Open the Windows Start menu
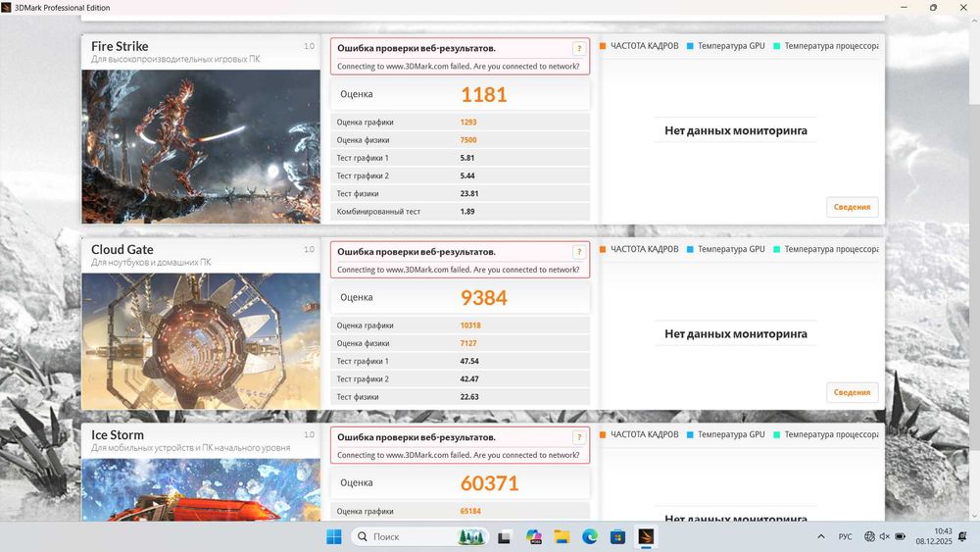The image size is (980, 552). pos(334,536)
